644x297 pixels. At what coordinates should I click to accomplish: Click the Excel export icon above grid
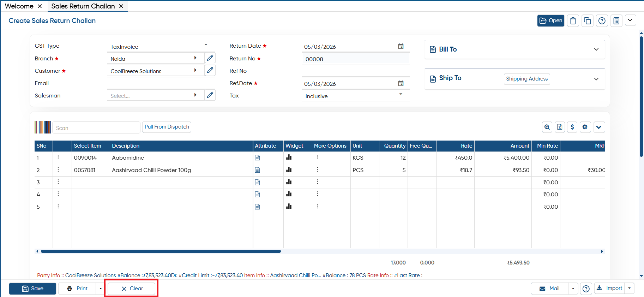point(560,127)
